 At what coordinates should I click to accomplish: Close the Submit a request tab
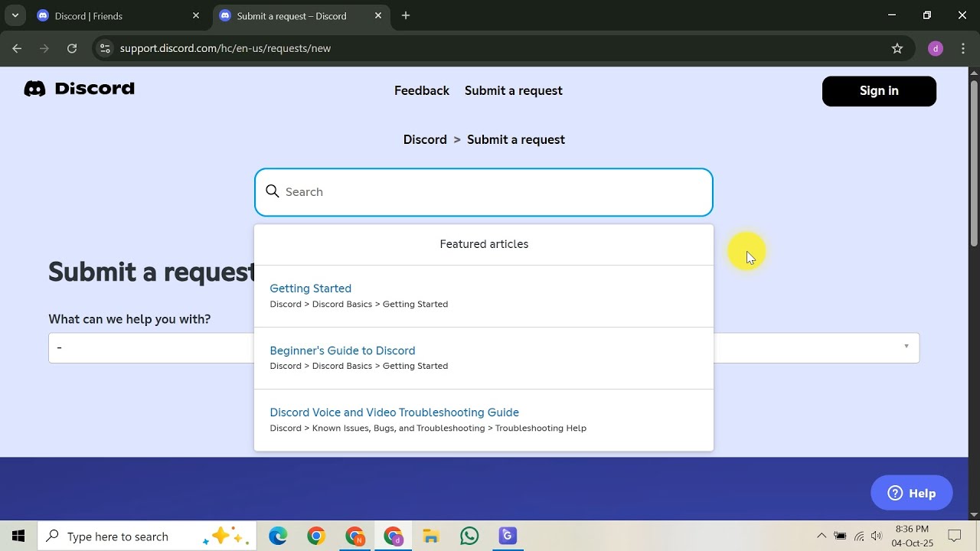pyautogui.click(x=378, y=15)
